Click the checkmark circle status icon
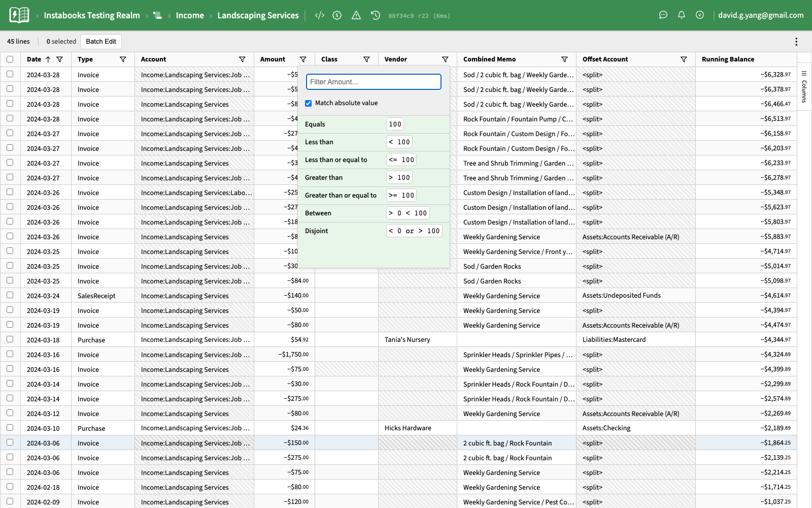 click(700, 15)
